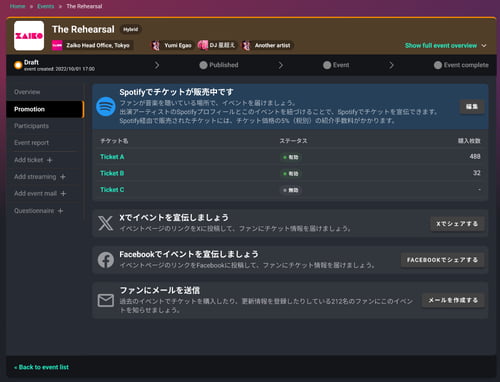Click the チケット名 column header
This screenshot has height=382, width=500.
click(114, 141)
